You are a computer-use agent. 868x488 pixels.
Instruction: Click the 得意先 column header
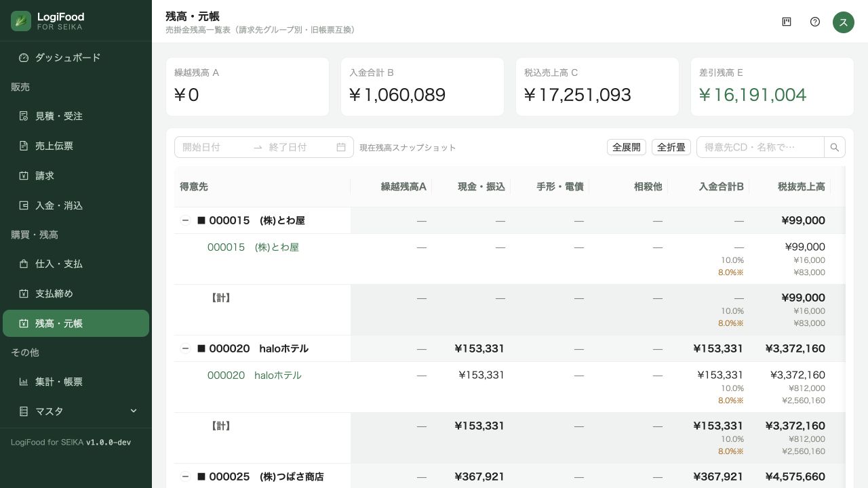click(262, 186)
